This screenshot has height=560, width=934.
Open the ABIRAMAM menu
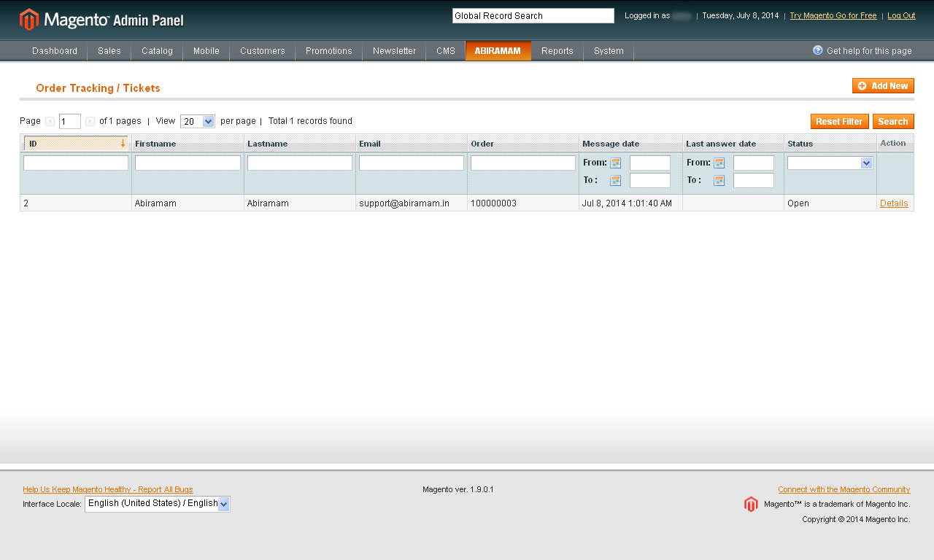pyautogui.click(x=498, y=51)
